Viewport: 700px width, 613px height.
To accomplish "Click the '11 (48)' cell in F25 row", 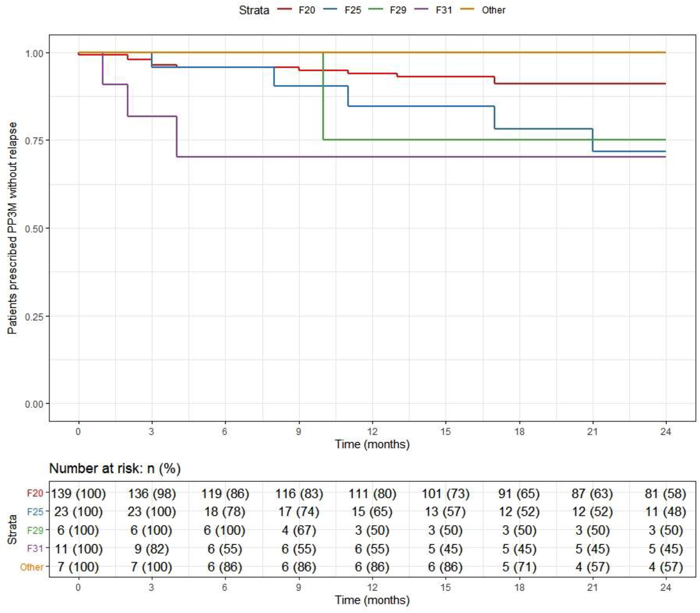I will (665, 512).
